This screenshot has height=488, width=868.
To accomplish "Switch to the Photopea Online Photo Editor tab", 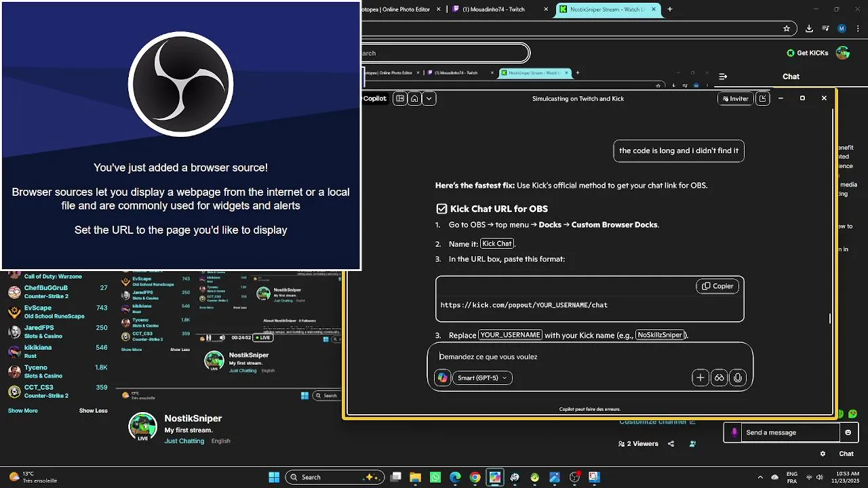I will (401, 9).
